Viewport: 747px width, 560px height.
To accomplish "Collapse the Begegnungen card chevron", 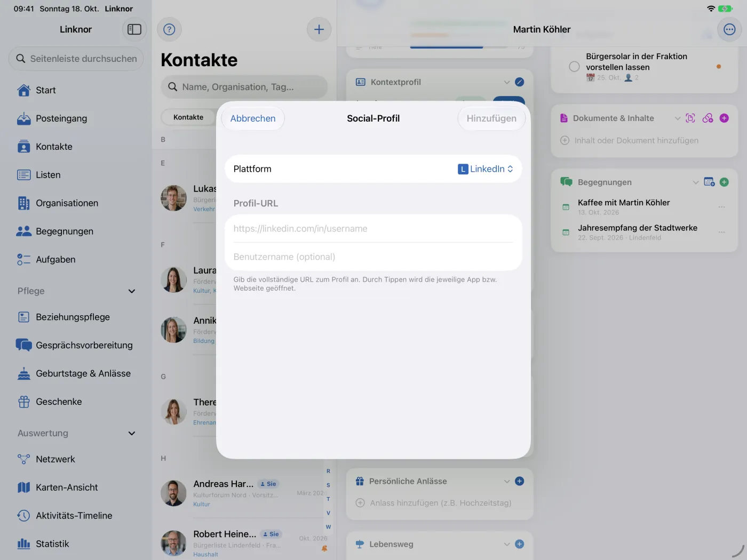I will pyautogui.click(x=696, y=182).
